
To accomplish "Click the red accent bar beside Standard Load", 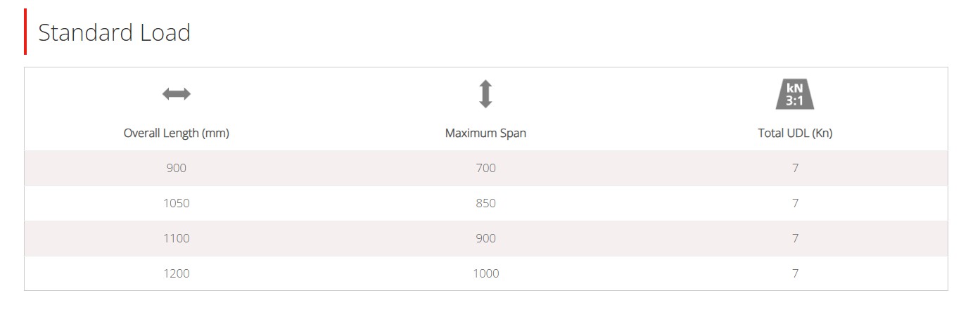I will coord(25,32).
